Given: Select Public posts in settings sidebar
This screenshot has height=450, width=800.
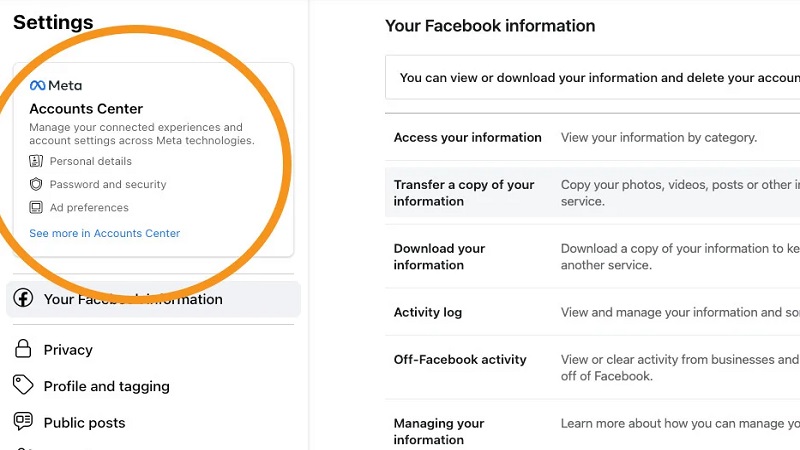Looking at the screenshot, I should pyautogui.click(x=84, y=423).
